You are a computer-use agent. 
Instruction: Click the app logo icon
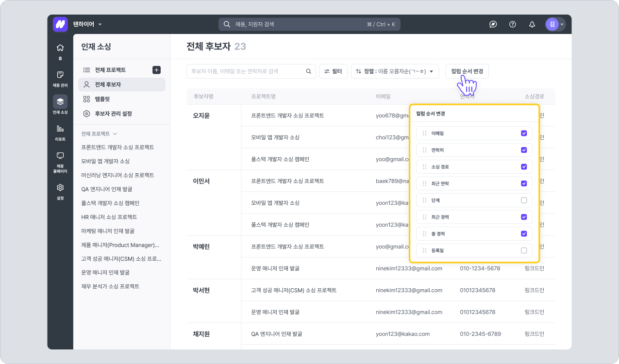coord(60,24)
